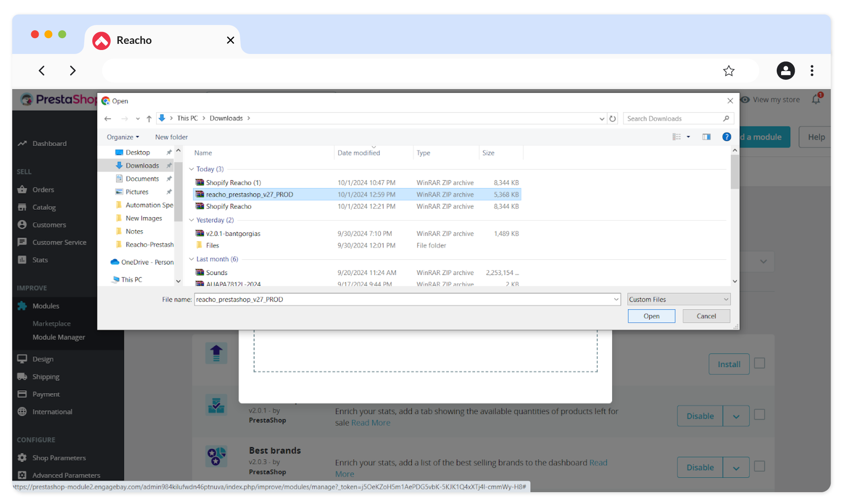This screenshot has width=843, height=504.
Task: Open browser three-dot menu
Action: [x=812, y=71]
